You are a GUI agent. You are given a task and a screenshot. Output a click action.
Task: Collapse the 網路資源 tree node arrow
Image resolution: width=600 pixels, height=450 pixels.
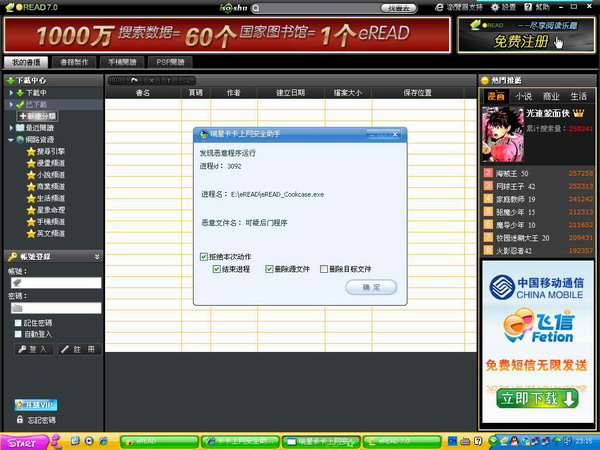click(11, 140)
